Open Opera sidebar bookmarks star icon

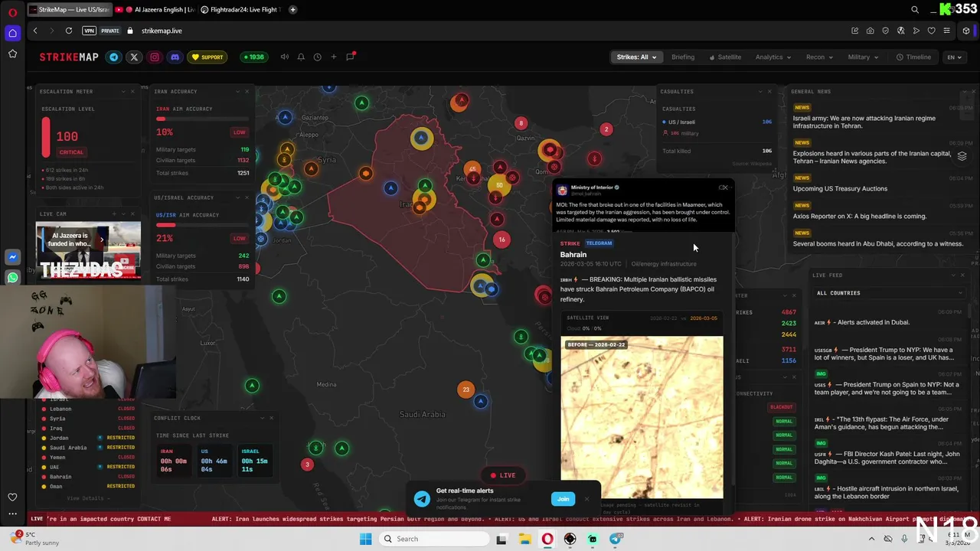12,54
